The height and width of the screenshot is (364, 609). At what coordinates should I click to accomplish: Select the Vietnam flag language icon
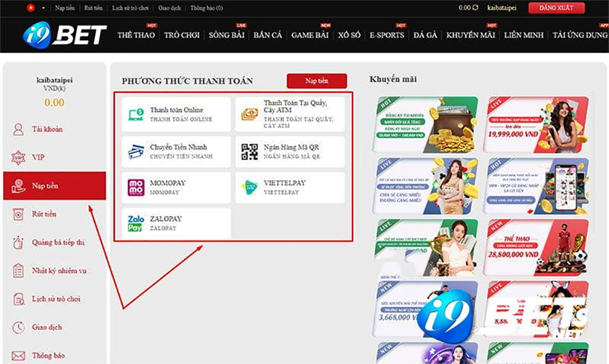tap(30, 7)
